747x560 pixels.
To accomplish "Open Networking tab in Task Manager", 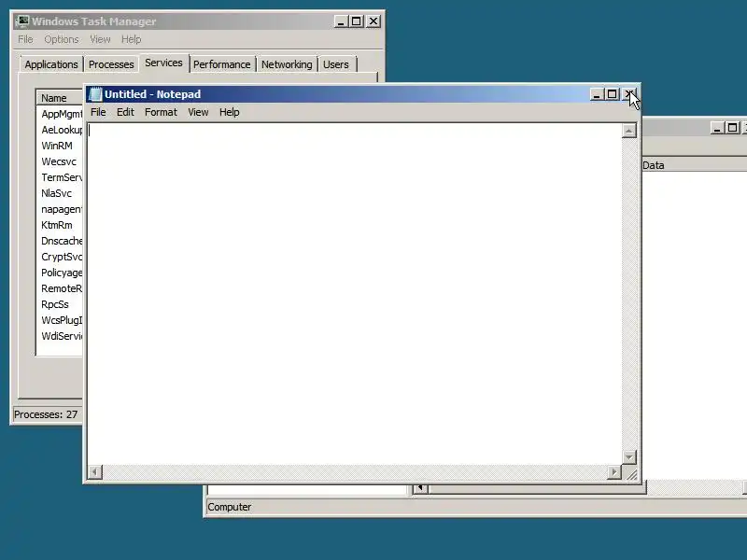I will (287, 64).
